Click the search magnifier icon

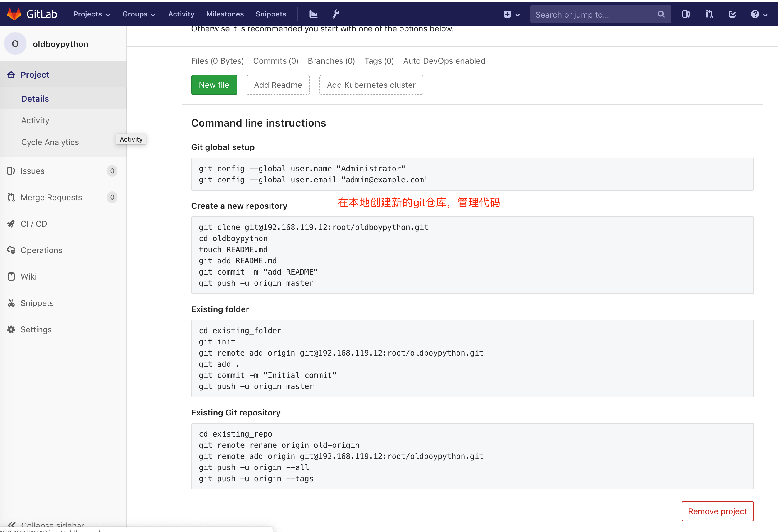point(661,14)
